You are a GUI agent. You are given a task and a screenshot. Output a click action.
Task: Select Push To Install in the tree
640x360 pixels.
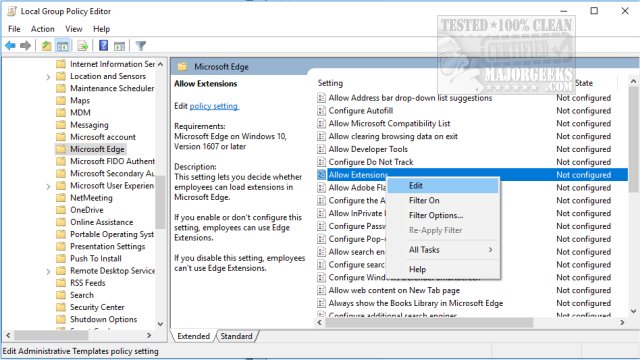click(x=96, y=258)
